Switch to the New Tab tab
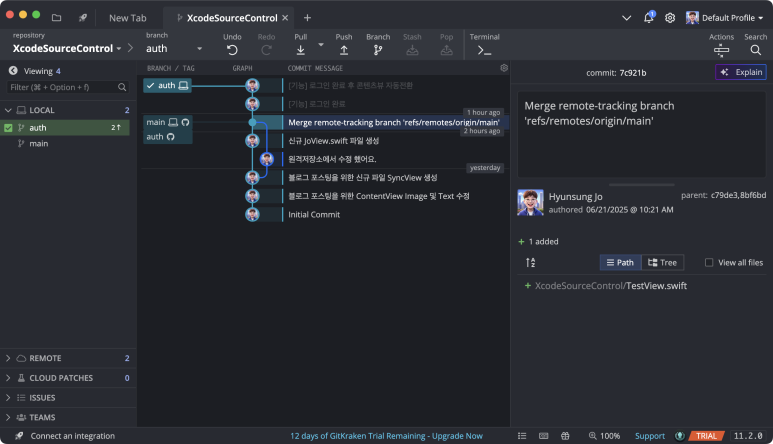 pos(127,18)
